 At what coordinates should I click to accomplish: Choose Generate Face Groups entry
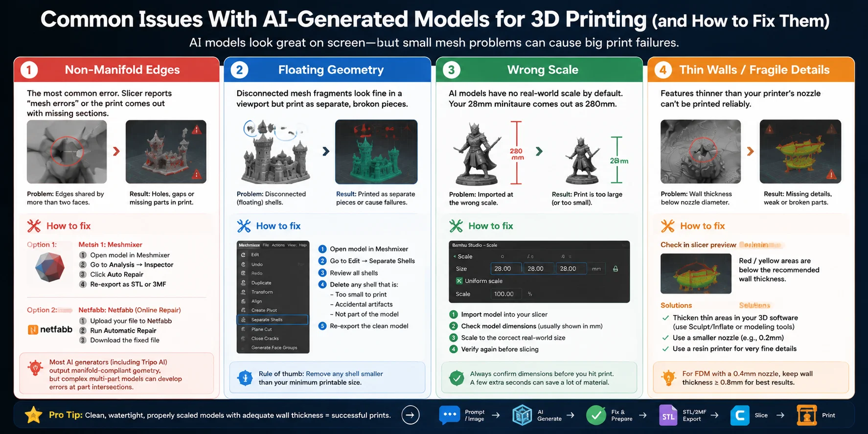[273, 348]
